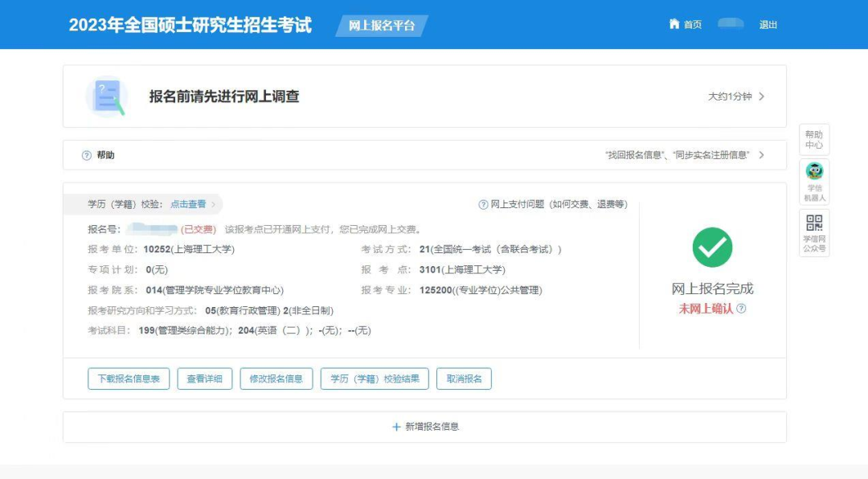Click 点击查看 for 学历校验
This screenshot has height=479, width=868.
click(x=188, y=204)
